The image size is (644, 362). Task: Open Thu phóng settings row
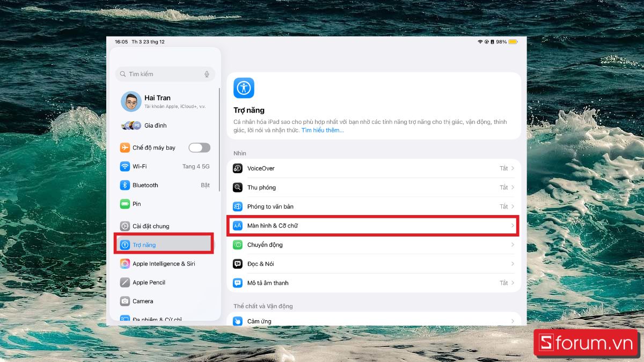(374, 188)
